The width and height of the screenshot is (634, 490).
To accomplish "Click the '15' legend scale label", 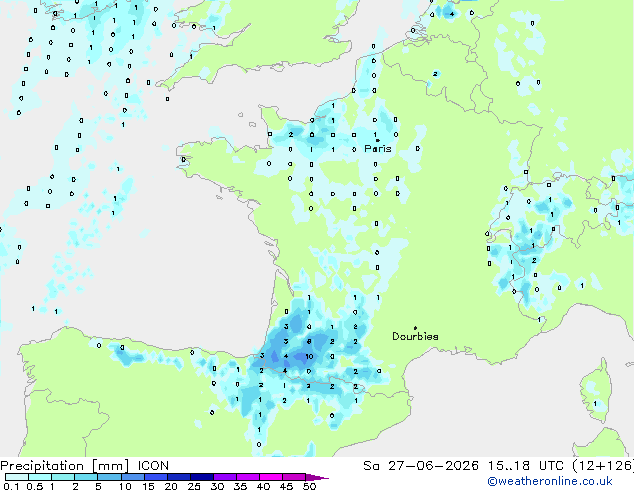I will coord(148,486).
